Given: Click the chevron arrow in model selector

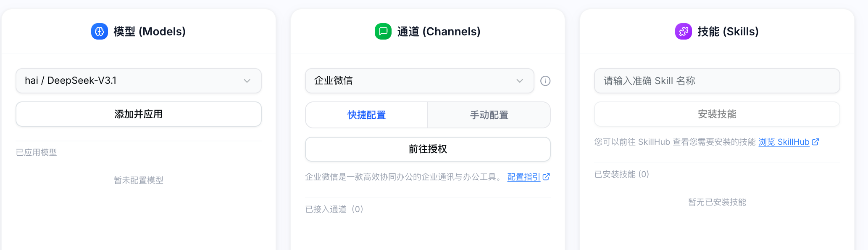Looking at the screenshot, I should click(247, 81).
